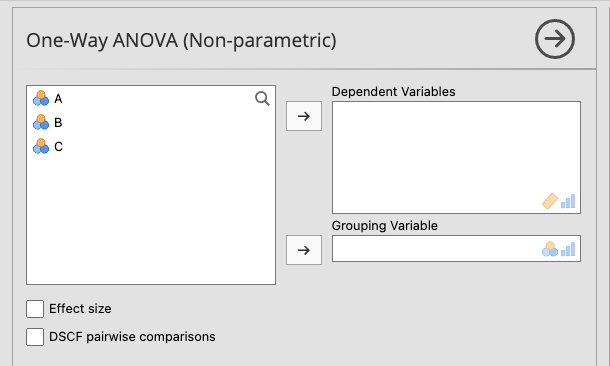Click the nominal icon next to variable A
Image resolution: width=610 pixels, height=366 pixels.
[x=41, y=98]
